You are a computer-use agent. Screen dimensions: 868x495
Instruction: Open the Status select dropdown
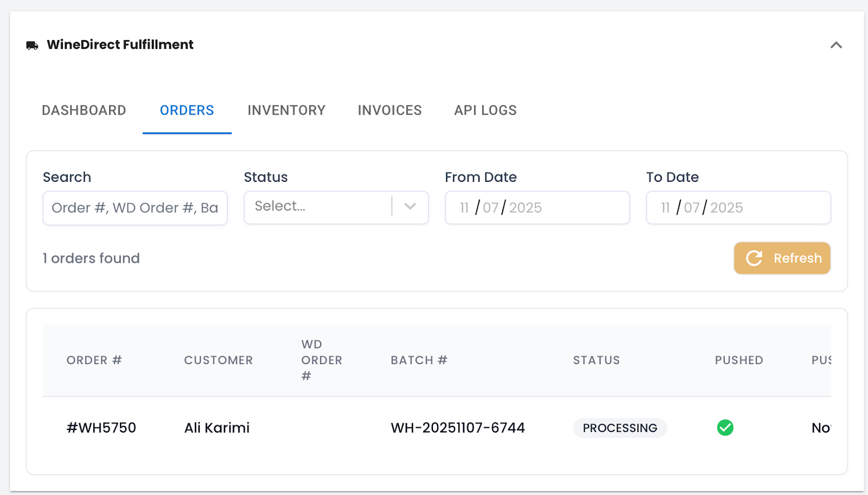(336, 207)
